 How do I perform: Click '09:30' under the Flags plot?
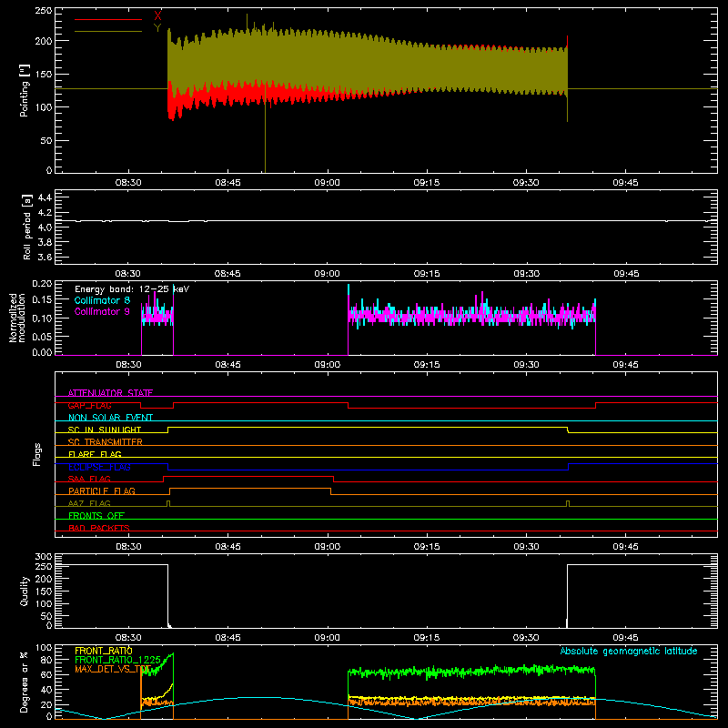pyautogui.click(x=526, y=547)
